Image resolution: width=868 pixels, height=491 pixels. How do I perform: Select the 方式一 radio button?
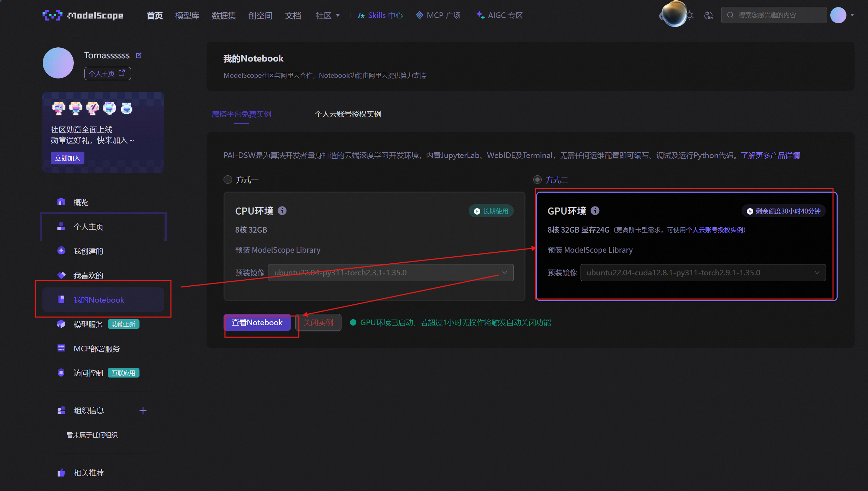(228, 180)
